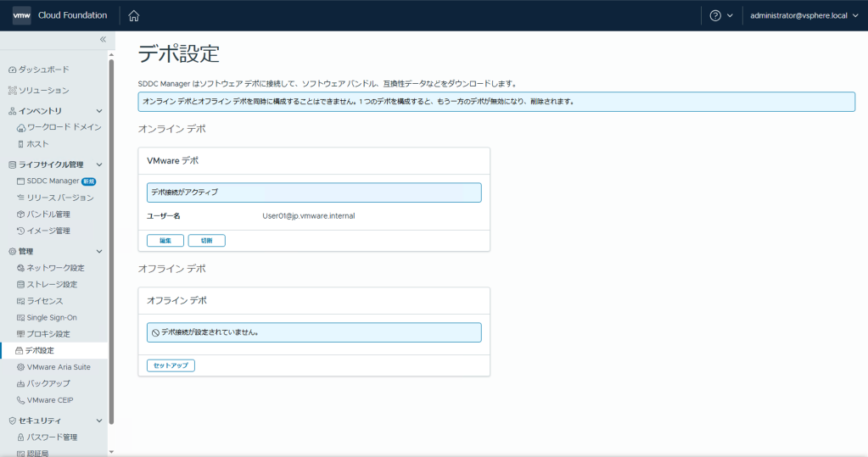Image resolution: width=868 pixels, height=457 pixels.
Task: Click the 管理 gear icon
Action: pyautogui.click(x=12, y=251)
